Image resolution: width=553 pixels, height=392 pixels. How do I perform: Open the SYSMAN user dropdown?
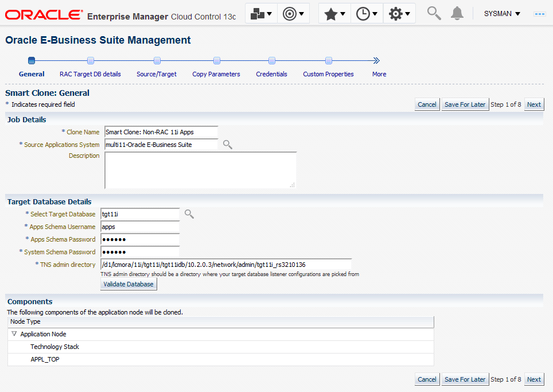(x=502, y=13)
